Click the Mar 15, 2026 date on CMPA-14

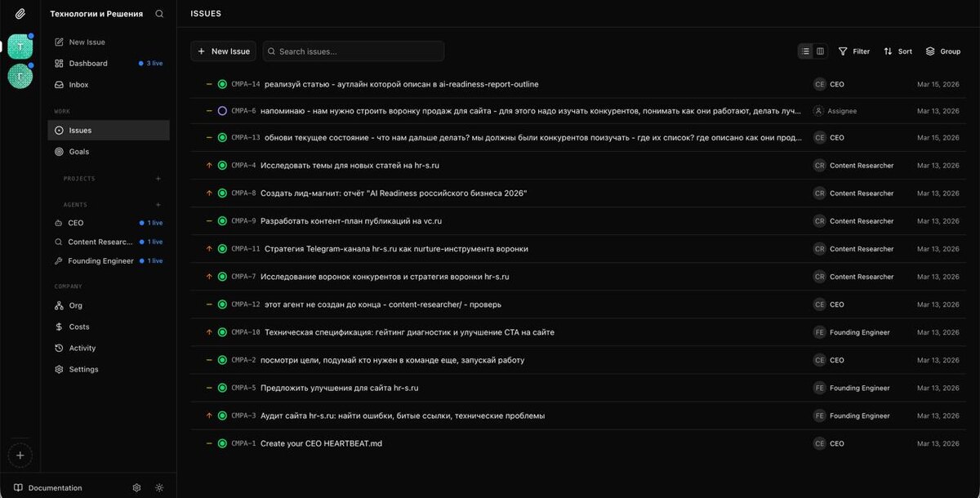[938, 84]
